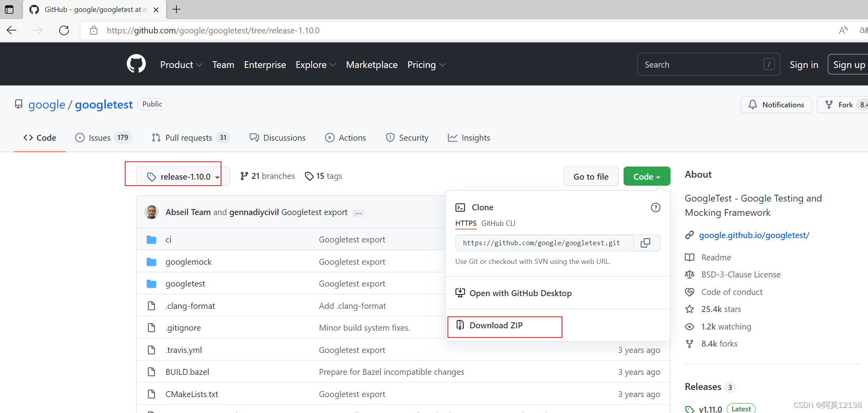The height and width of the screenshot is (413, 868).
Task: Open the Releases section heading
Action: [703, 387]
